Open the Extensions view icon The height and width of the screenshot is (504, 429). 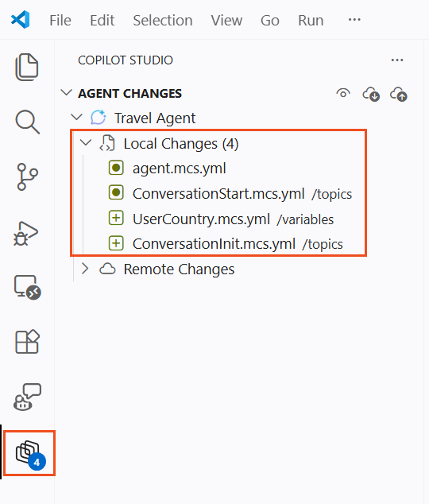28,341
